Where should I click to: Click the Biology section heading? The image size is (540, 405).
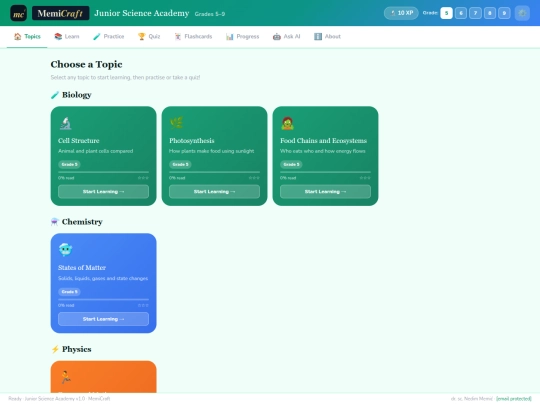76,95
